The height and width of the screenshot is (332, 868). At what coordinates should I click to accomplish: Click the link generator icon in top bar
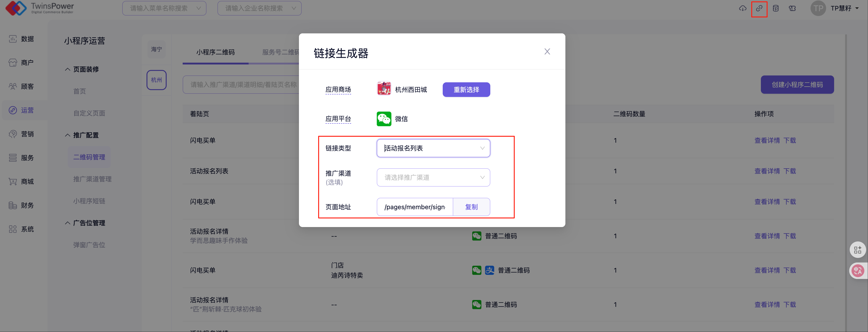click(x=759, y=8)
